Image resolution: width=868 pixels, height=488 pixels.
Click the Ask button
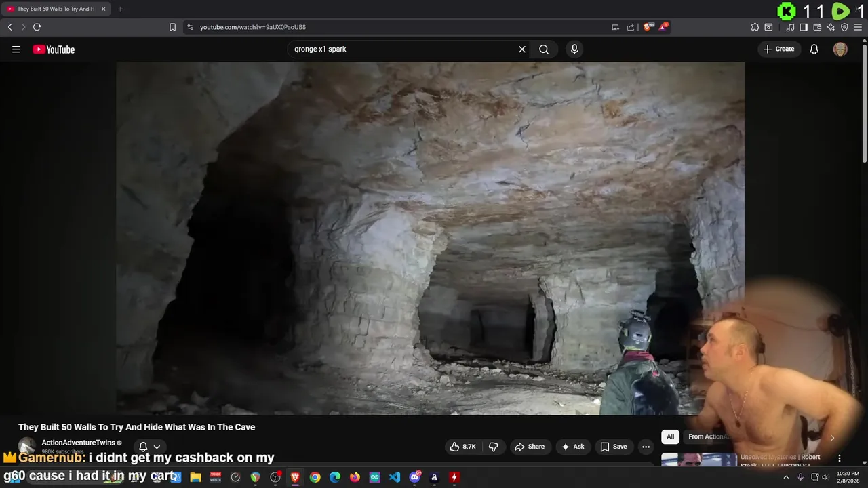pos(572,447)
